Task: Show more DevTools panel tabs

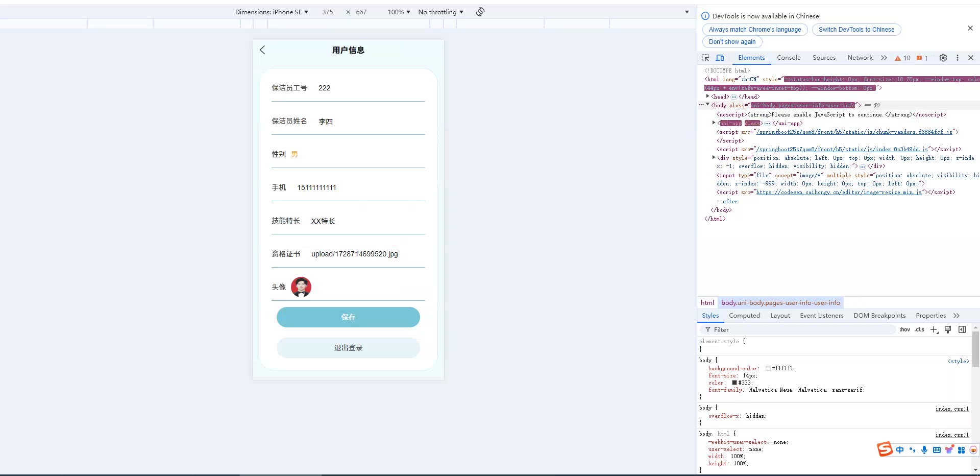Action: (x=884, y=58)
